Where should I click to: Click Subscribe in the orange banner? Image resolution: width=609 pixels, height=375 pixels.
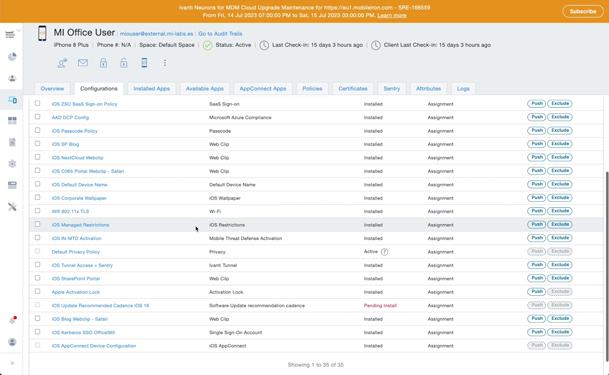point(583,11)
